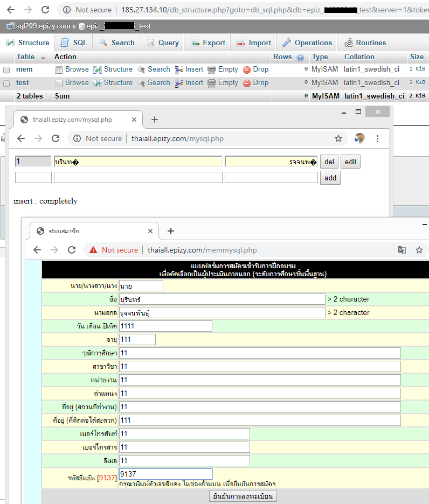Open a new tab with the plus icon beside the mysql.php tab
This screenshot has height=504, width=429.
154,120
